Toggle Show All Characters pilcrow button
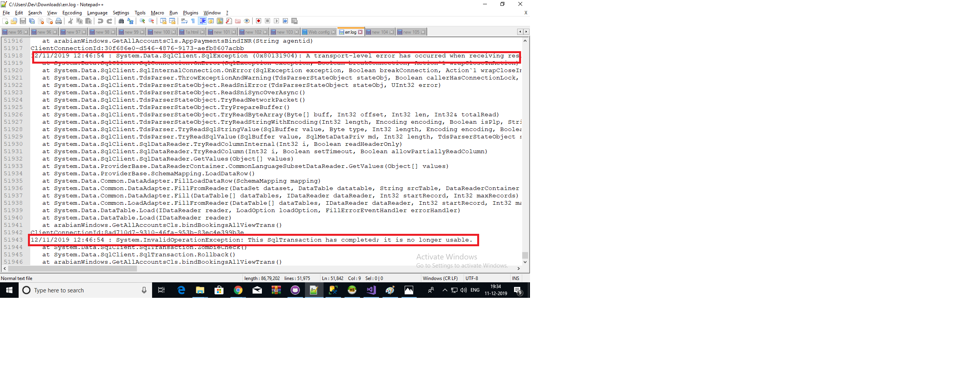 pyautogui.click(x=193, y=21)
